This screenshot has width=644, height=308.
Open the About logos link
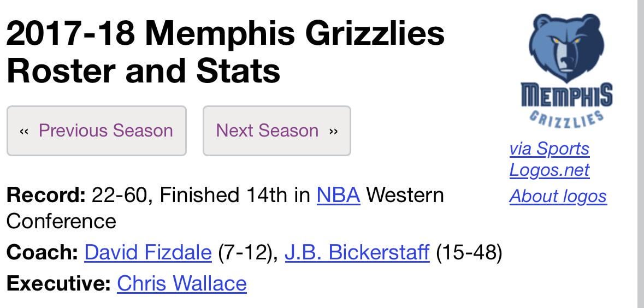[558, 196]
